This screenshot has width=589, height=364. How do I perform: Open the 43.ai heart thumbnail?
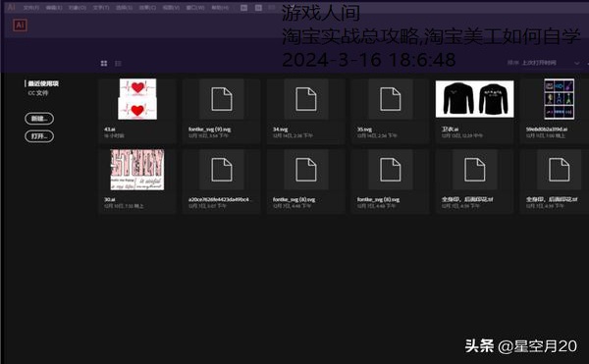(x=137, y=99)
